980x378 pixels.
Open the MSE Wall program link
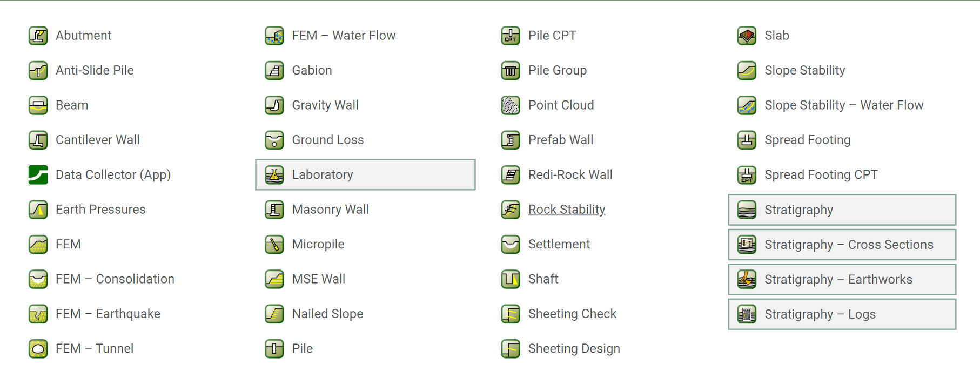point(318,279)
